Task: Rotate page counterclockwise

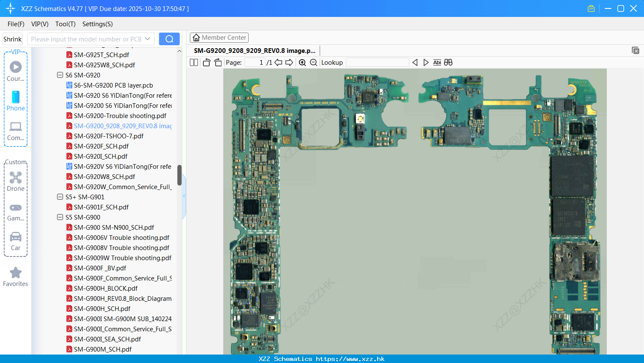Action: pos(206,63)
